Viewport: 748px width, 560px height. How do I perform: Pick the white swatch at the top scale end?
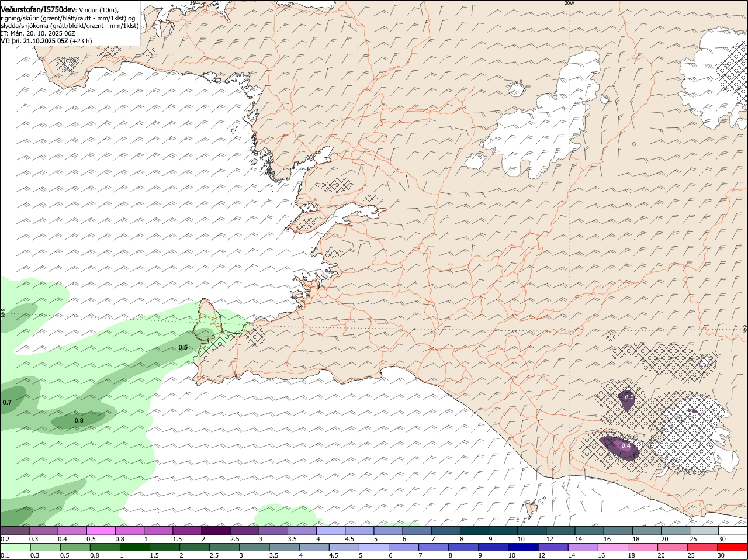coord(733,531)
